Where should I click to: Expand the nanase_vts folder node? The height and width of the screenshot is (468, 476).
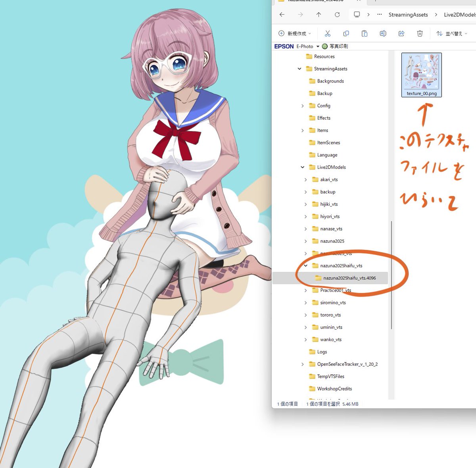305,229
